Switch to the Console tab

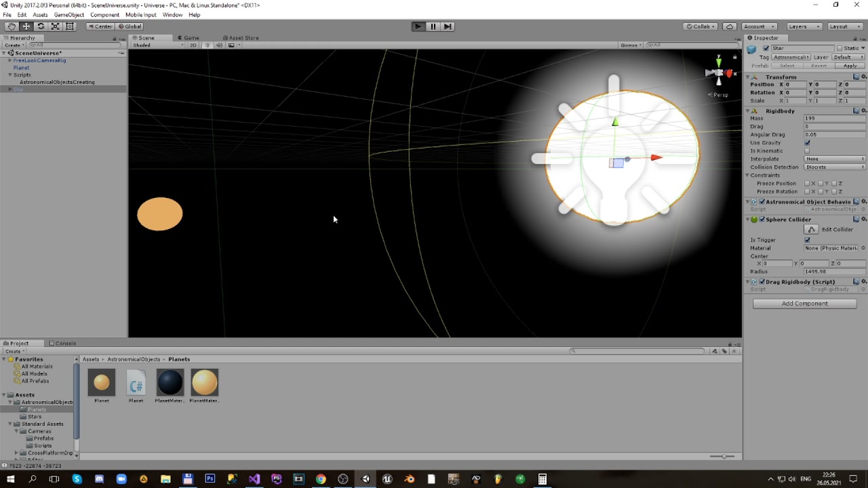[x=62, y=343]
